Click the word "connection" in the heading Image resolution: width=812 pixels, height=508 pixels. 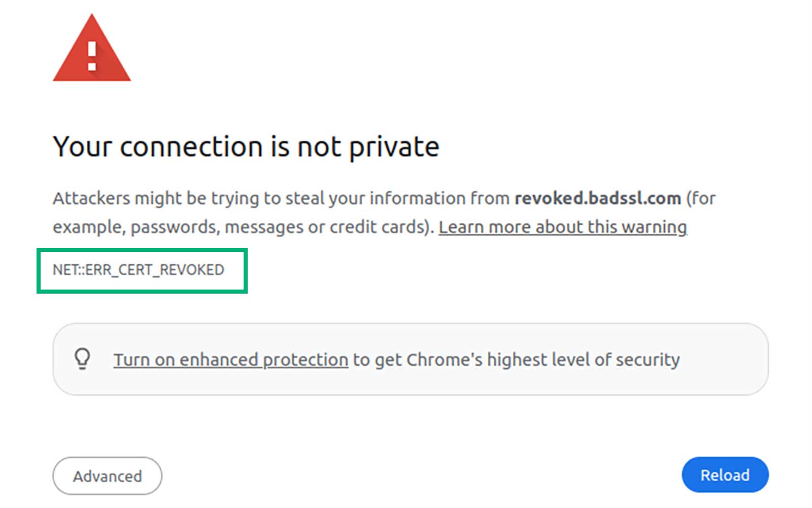pyautogui.click(x=191, y=147)
